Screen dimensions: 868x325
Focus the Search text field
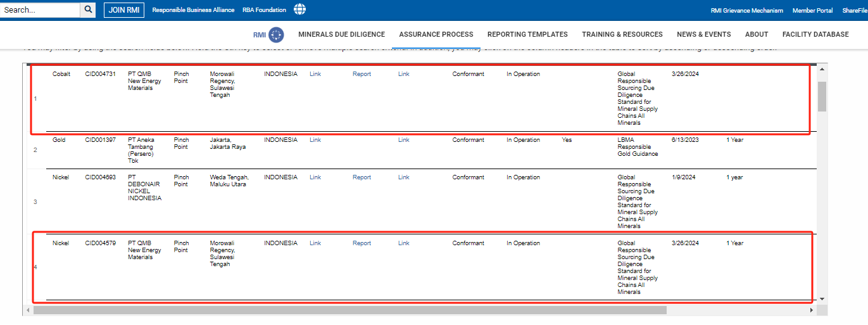point(40,10)
